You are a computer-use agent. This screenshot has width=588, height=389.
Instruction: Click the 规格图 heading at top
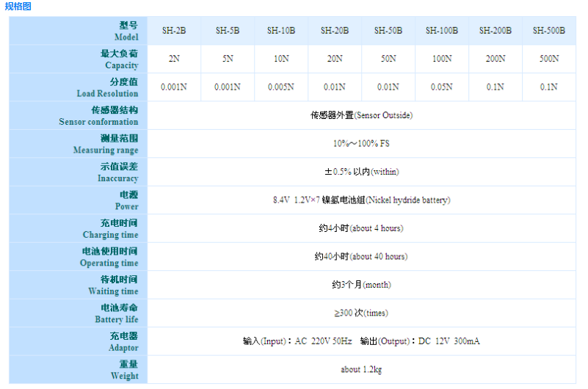click(18, 7)
